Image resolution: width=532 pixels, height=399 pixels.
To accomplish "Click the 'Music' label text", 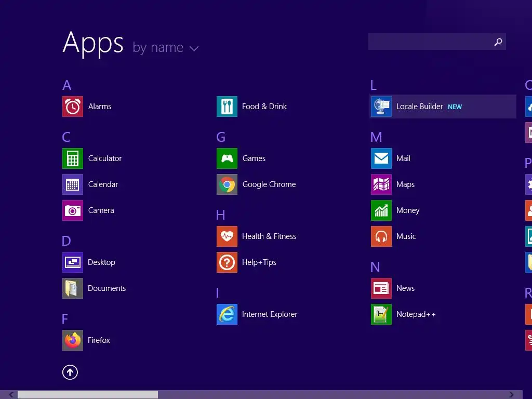I will [406, 236].
